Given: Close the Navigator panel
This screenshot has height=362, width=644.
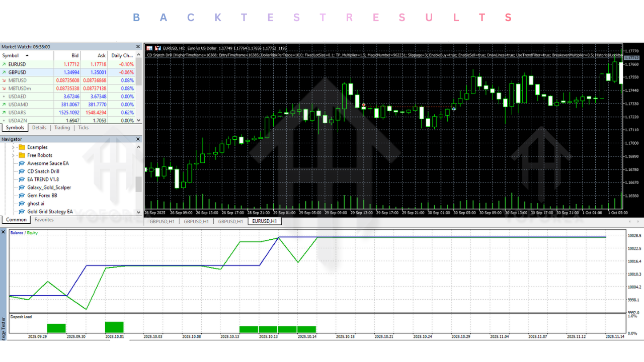Looking at the screenshot, I should [138, 139].
